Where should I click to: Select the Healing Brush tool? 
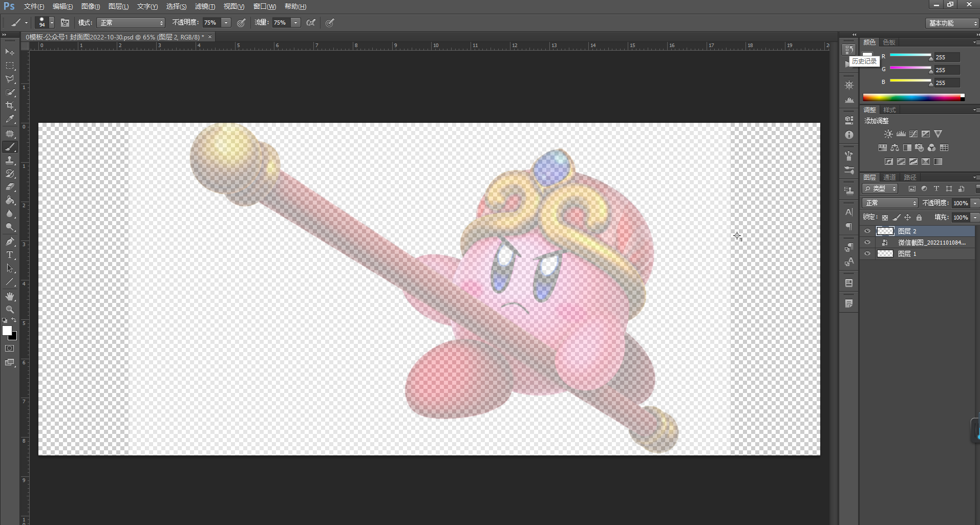[x=10, y=134]
